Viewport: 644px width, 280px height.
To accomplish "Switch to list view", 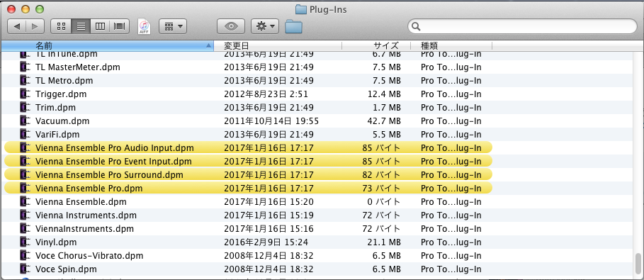I will [x=81, y=26].
